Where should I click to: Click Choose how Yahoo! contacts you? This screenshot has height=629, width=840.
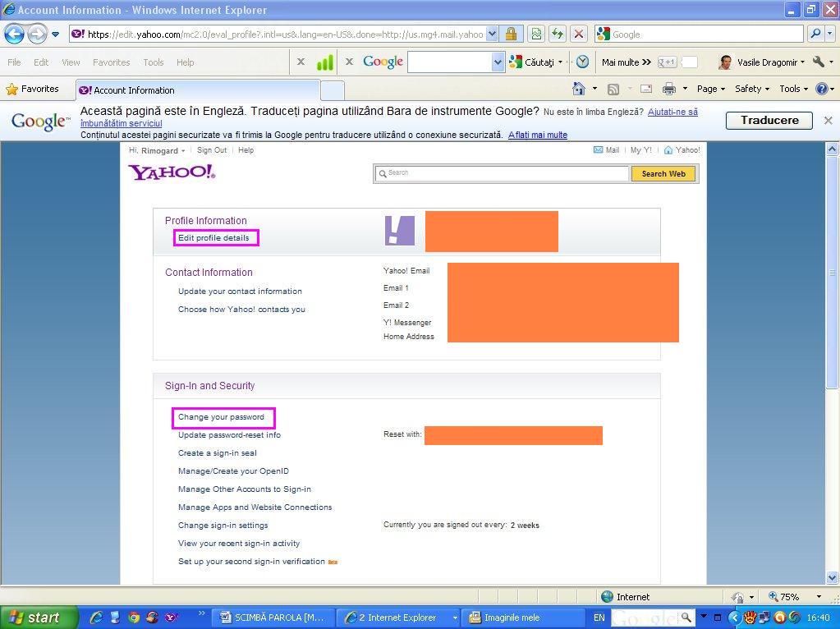pos(241,309)
